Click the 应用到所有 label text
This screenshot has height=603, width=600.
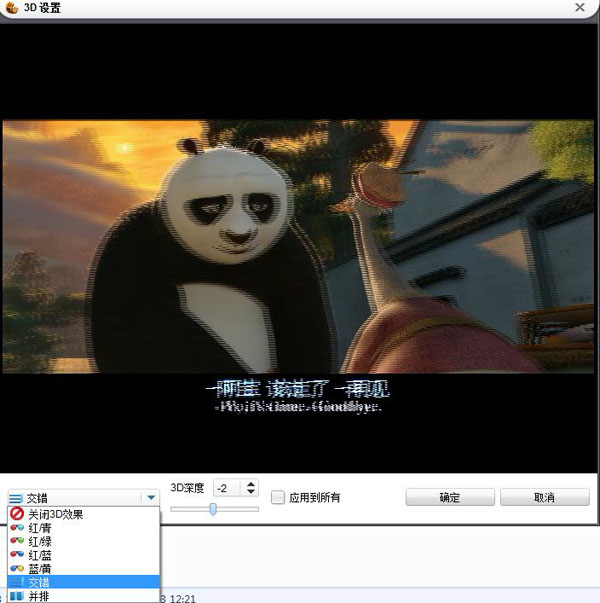point(315,498)
